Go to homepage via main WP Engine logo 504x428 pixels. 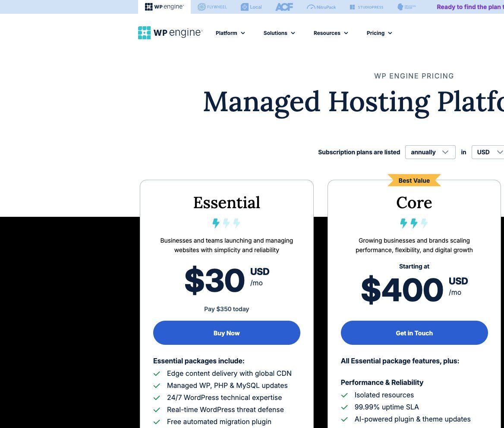[x=170, y=33]
